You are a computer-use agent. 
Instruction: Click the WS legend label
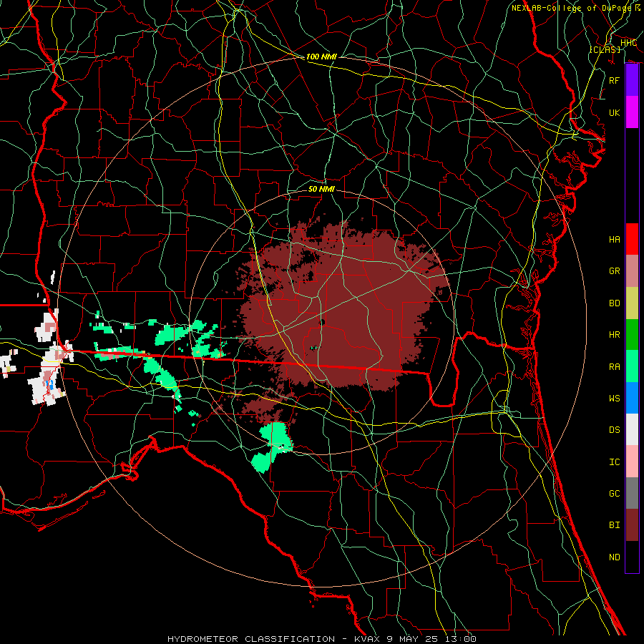(x=615, y=398)
